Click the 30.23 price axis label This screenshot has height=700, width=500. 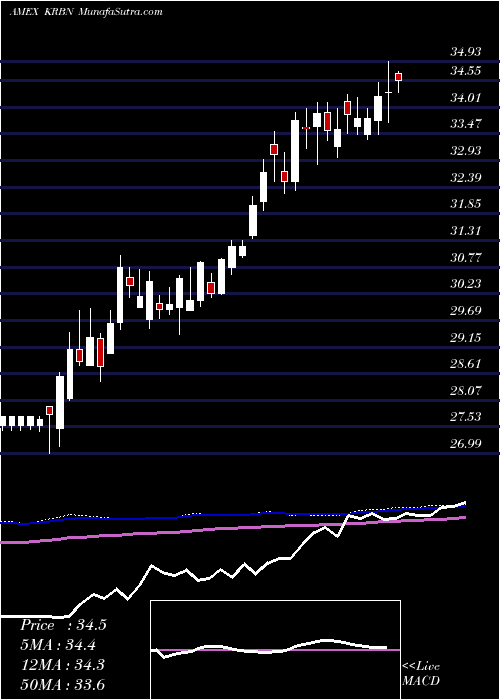[466, 284]
